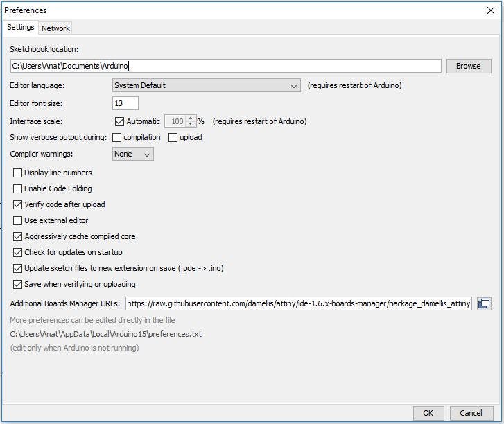Expand the Editor language dropdown

pyautogui.click(x=206, y=85)
